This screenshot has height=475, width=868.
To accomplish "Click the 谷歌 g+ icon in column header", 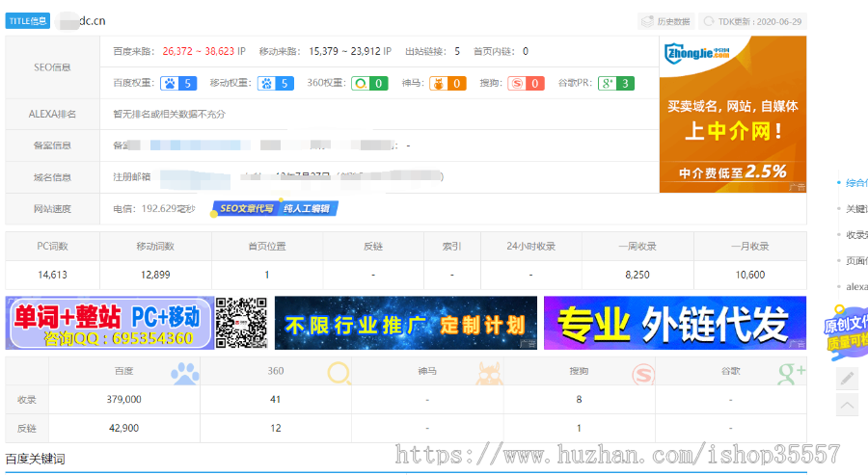I will click(x=792, y=374).
